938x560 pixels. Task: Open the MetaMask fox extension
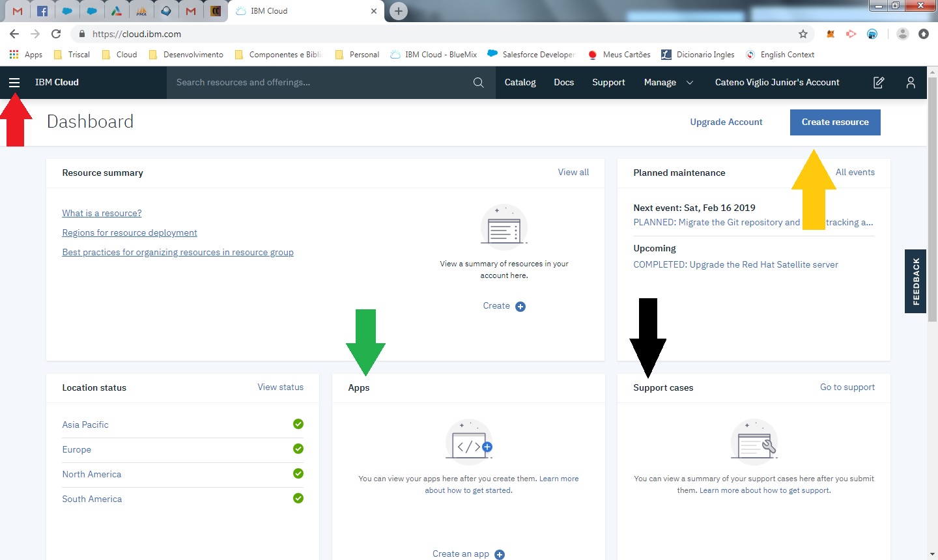point(831,34)
